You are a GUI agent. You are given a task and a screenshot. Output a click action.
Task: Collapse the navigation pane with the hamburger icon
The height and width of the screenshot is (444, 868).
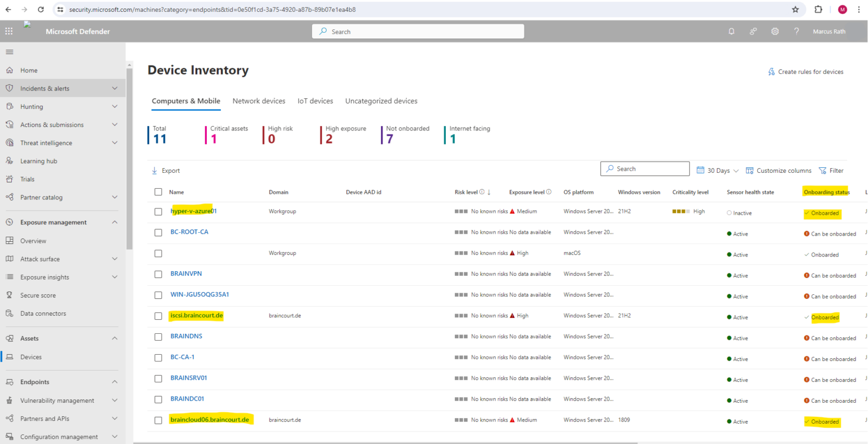click(9, 51)
